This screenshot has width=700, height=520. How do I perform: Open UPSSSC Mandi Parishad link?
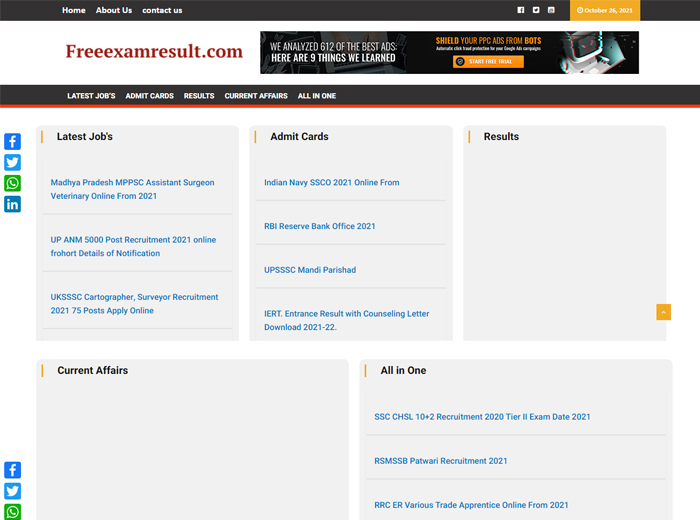[310, 270]
